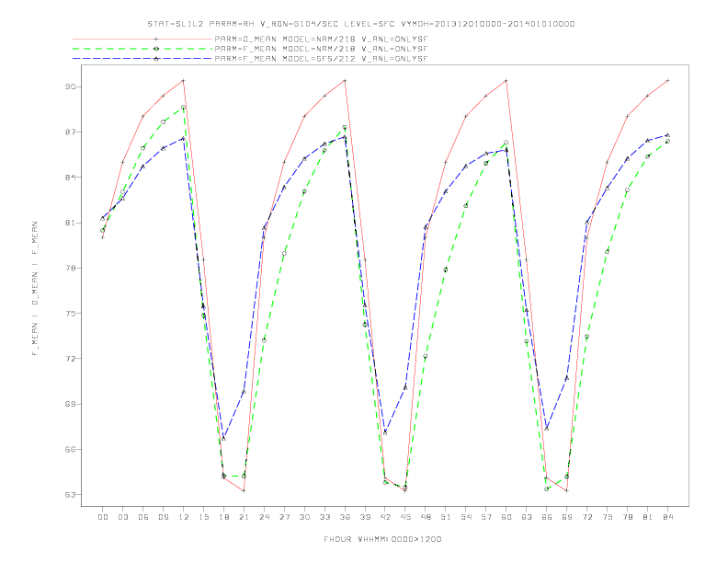
Task: Click the green circle marker at hour 75
Action: click(x=608, y=251)
